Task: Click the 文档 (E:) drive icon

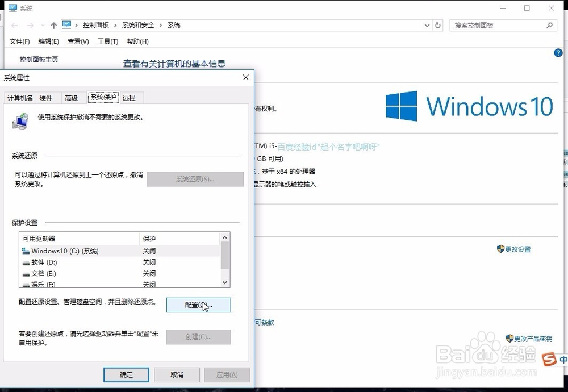Action: click(x=27, y=273)
